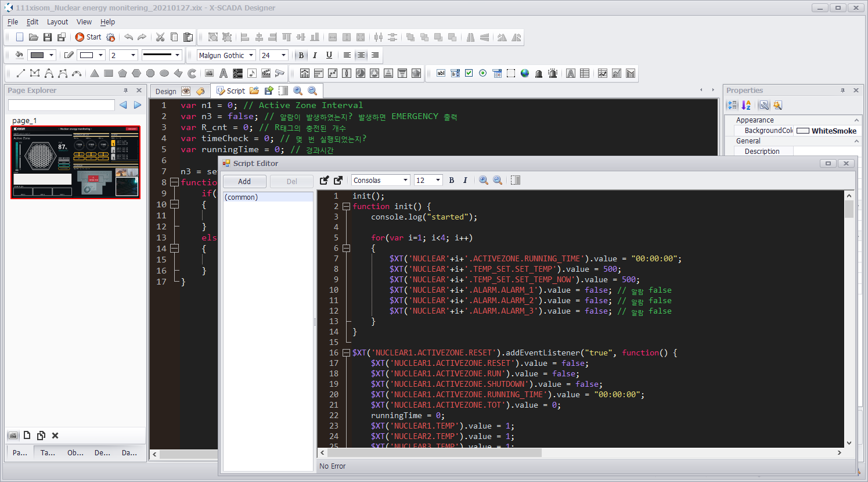Open the Malgun Gothic font dropdown
Viewport: 868px width, 482px height.
[x=251, y=55]
